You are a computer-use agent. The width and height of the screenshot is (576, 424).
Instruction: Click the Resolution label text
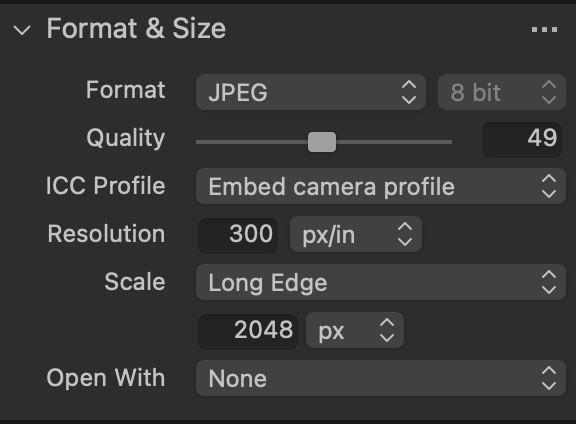coord(106,234)
